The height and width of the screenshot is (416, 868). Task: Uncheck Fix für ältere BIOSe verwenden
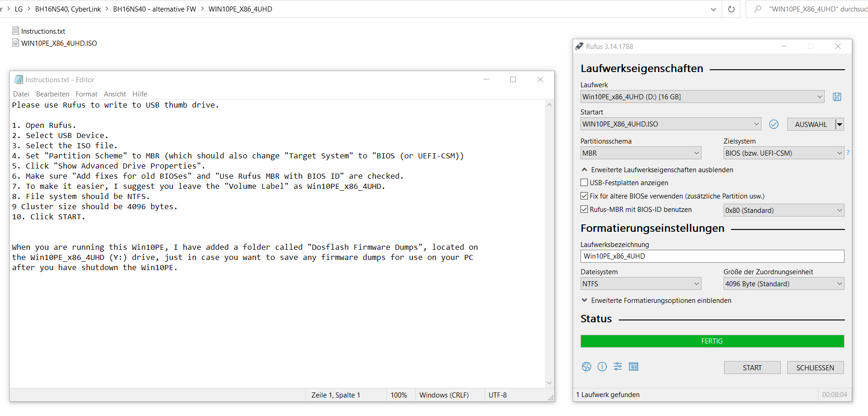[x=584, y=196]
